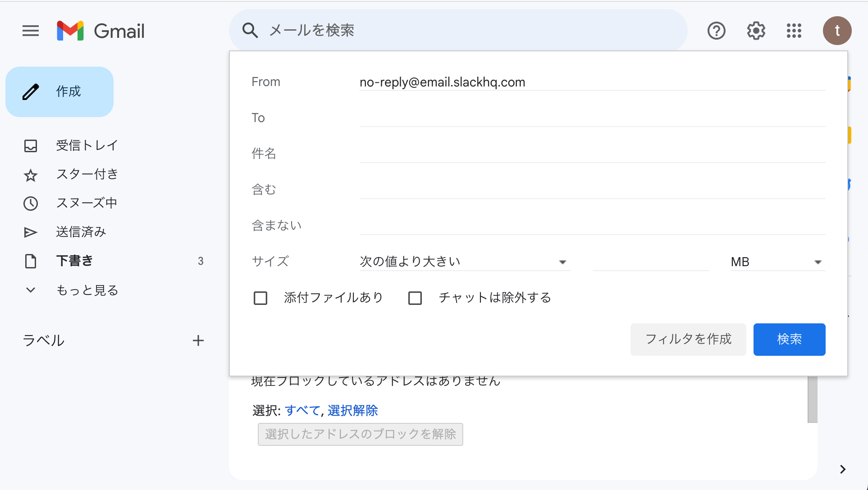Click the drafts count 3
Viewport: 868px width, 490px height.
[x=201, y=261]
